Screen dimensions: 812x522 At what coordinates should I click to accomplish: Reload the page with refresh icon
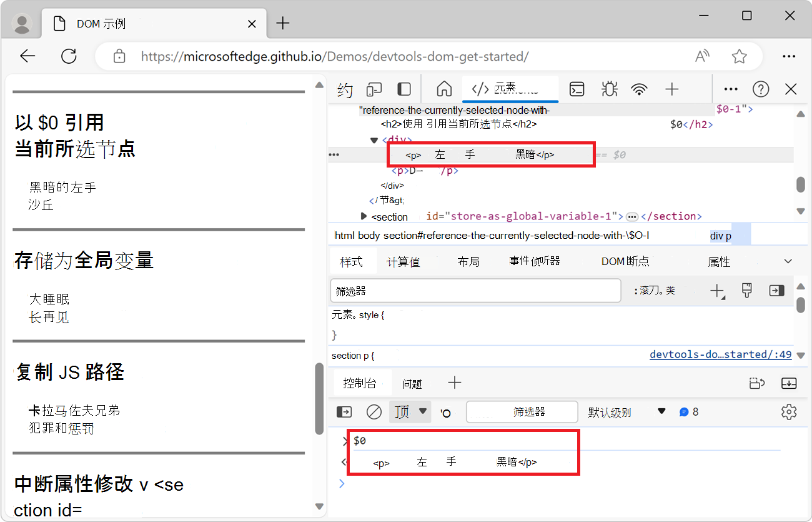(69, 56)
